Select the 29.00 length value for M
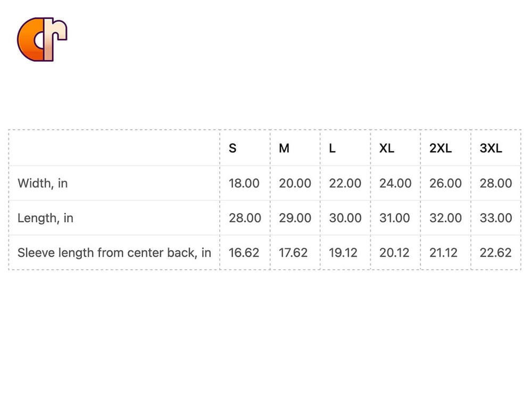Viewport: 532px width, 399px height. pos(295,218)
